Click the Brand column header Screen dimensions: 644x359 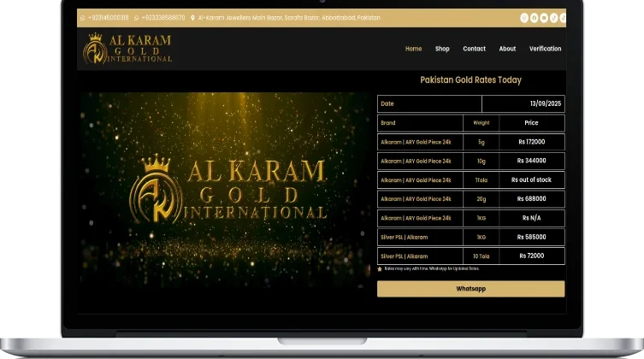pos(420,123)
